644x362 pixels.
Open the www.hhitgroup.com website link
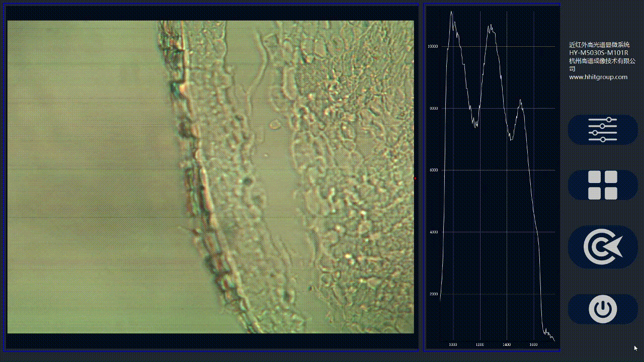[598, 77]
